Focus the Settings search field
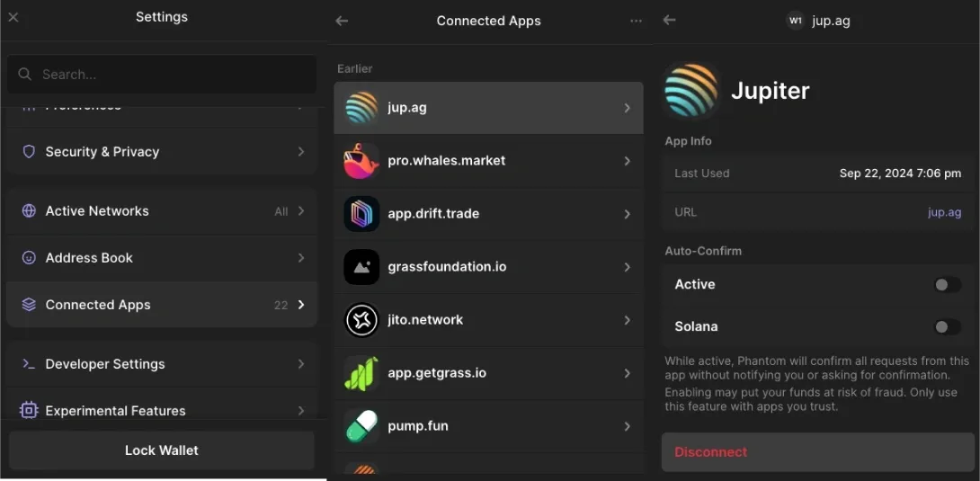The height and width of the screenshot is (481, 980). pyautogui.click(x=161, y=75)
